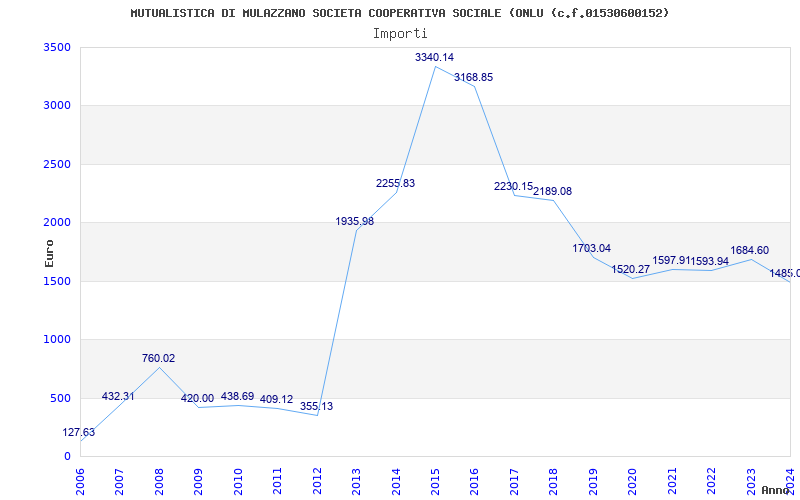This screenshot has height=500, width=800.
Task: Click the 420.00 data label
Action: [x=197, y=398]
